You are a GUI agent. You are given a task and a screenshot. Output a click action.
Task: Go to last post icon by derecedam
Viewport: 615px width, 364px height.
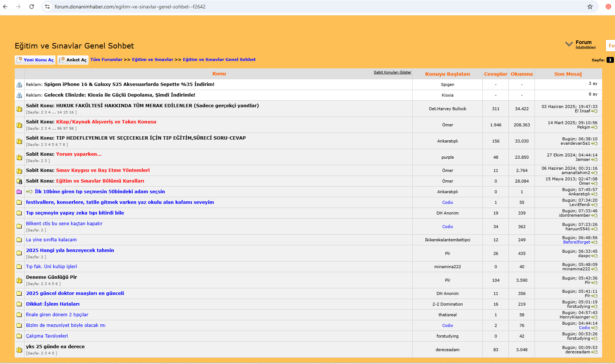click(x=594, y=352)
